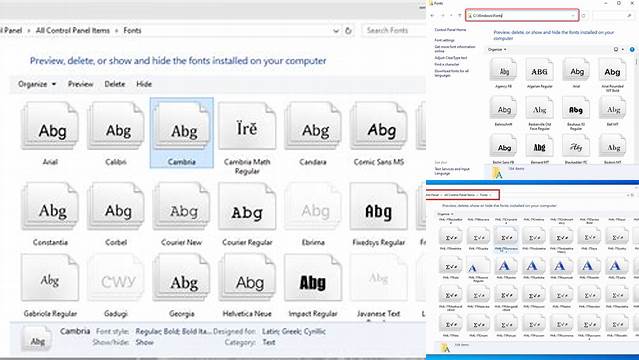Viewport: 639px width, 360px height.
Task: Click the Search Fonts field
Action: coord(392,31)
